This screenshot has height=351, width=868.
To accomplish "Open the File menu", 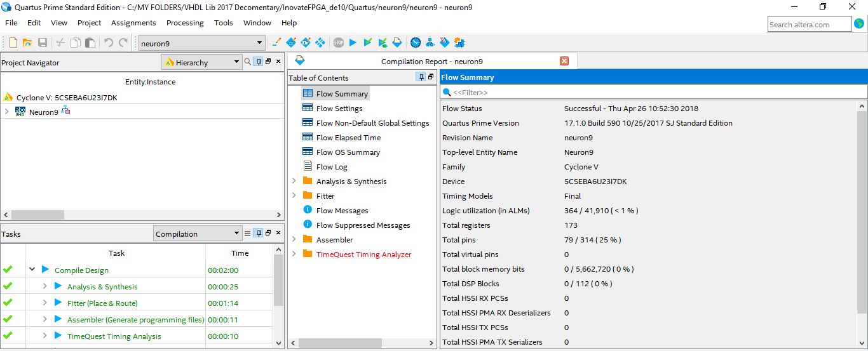I will (x=11, y=23).
